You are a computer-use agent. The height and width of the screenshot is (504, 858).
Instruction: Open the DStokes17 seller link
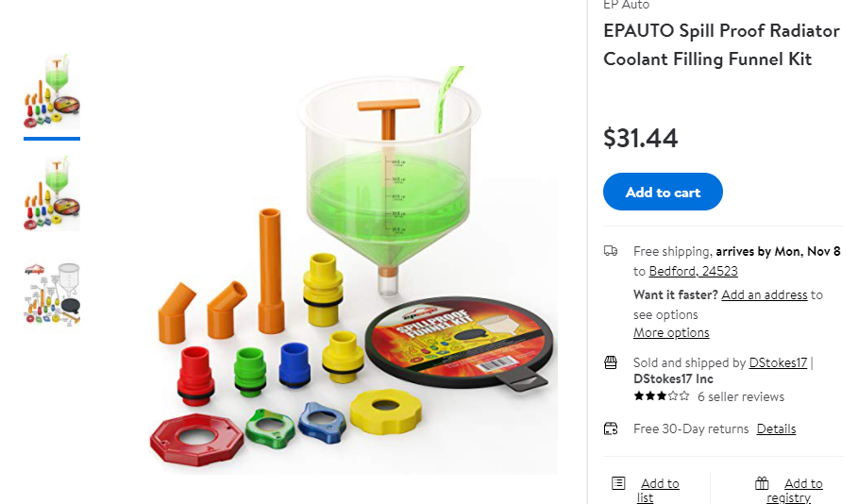pyautogui.click(x=778, y=362)
